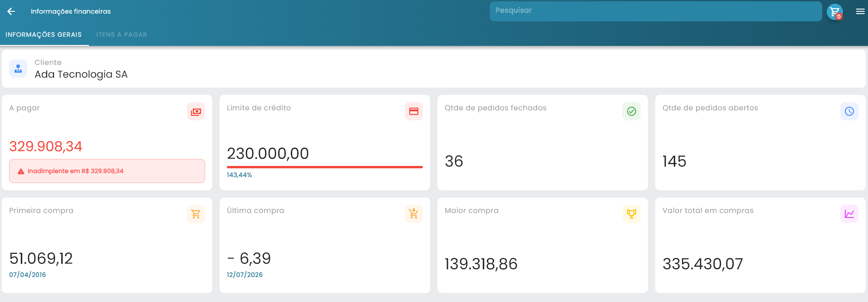Click the green check icon on pedidos fechados

click(x=632, y=111)
